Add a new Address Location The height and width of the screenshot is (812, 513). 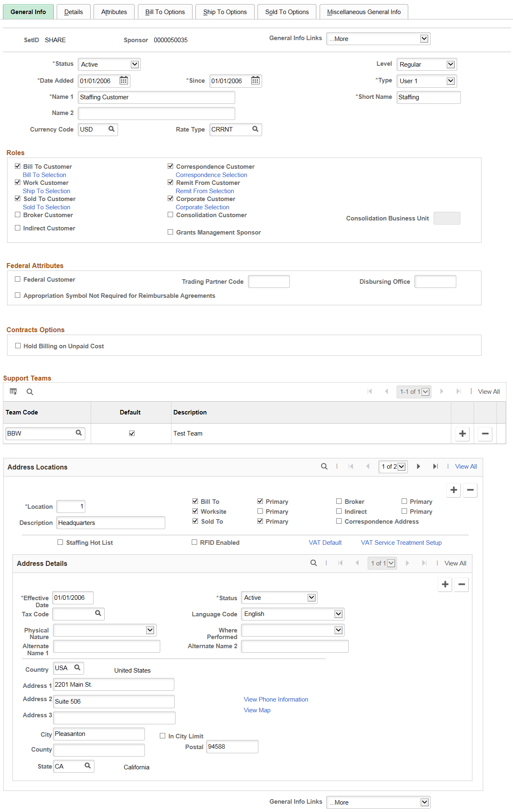click(454, 490)
